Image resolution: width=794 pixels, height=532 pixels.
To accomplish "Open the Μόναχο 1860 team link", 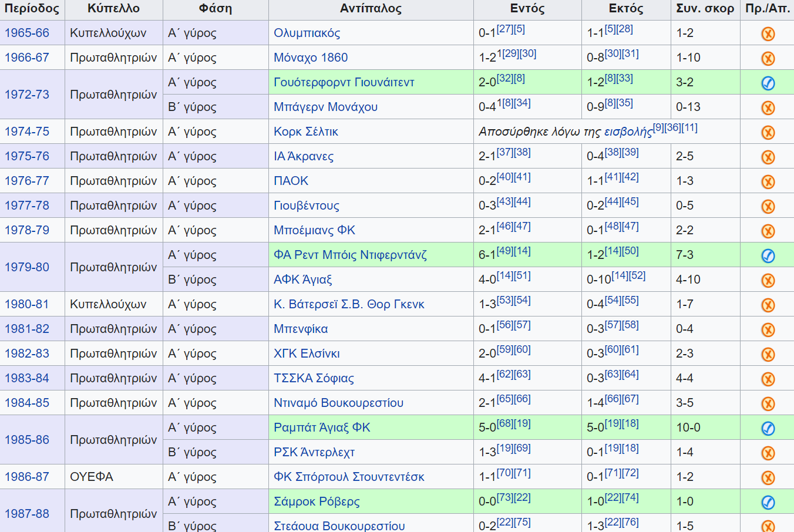I will point(310,58).
